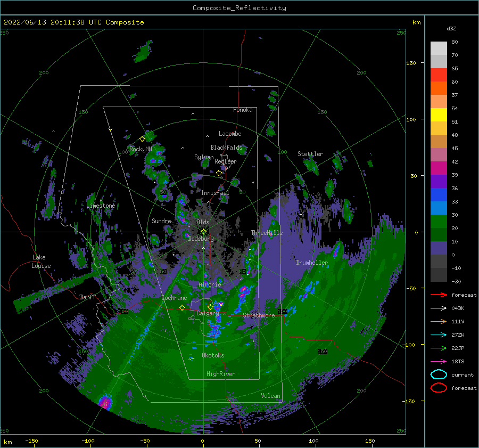
Task: Click the Limestone label
Action: pos(101,206)
